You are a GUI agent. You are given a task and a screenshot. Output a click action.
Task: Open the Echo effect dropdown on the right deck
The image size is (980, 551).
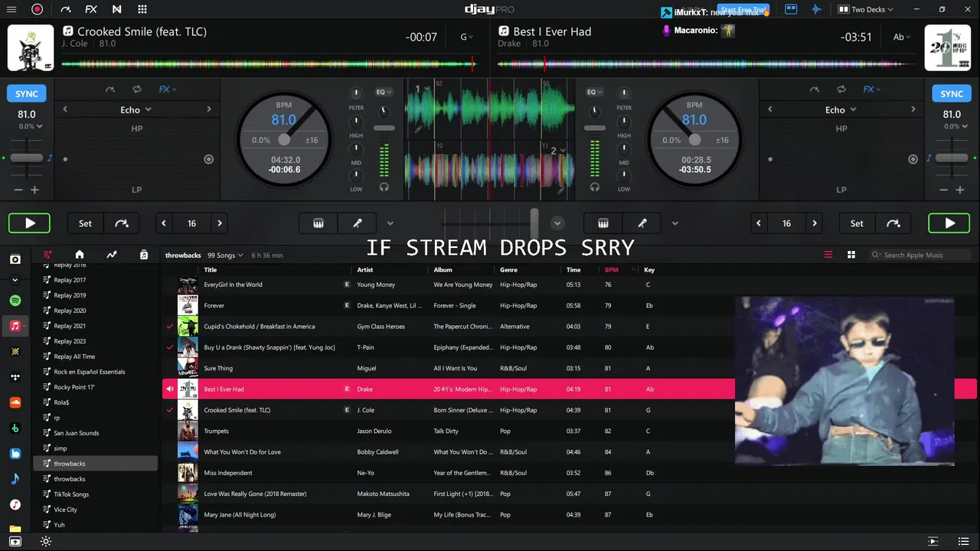(841, 109)
